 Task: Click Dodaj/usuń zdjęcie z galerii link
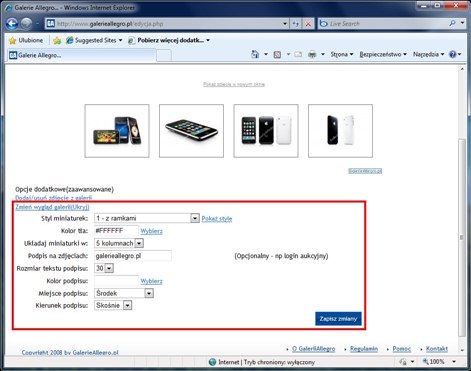(53, 198)
